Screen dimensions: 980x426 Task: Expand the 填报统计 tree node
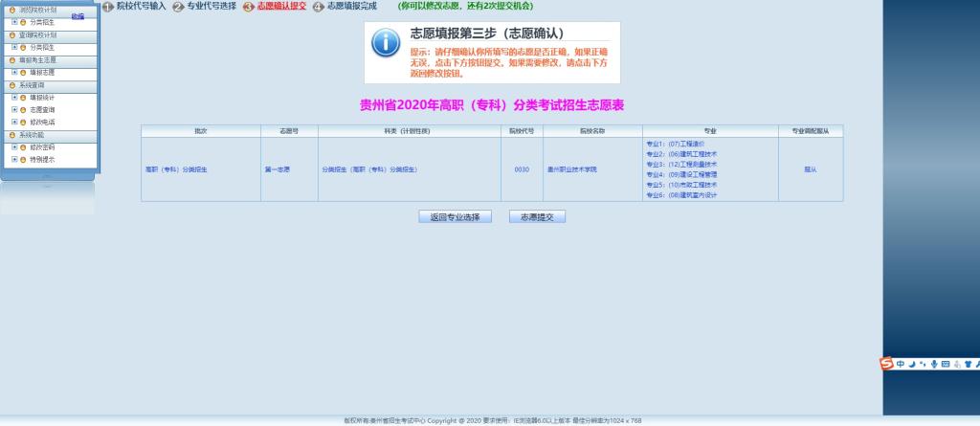(13, 97)
